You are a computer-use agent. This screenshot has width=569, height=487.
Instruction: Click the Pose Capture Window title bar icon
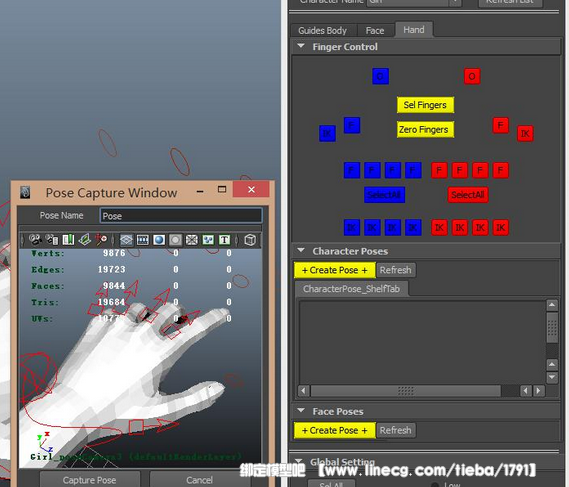pyautogui.click(x=25, y=192)
